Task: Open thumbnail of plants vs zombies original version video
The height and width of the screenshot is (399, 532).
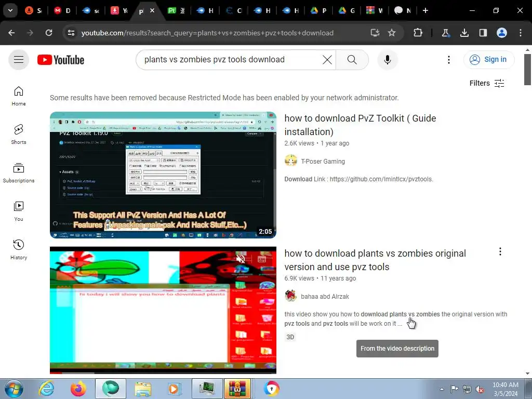Action: (x=163, y=310)
